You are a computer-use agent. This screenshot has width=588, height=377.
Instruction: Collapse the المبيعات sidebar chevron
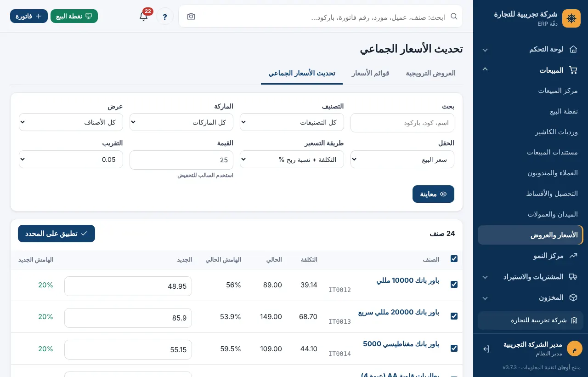pyautogui.click(x=485, y=69)
